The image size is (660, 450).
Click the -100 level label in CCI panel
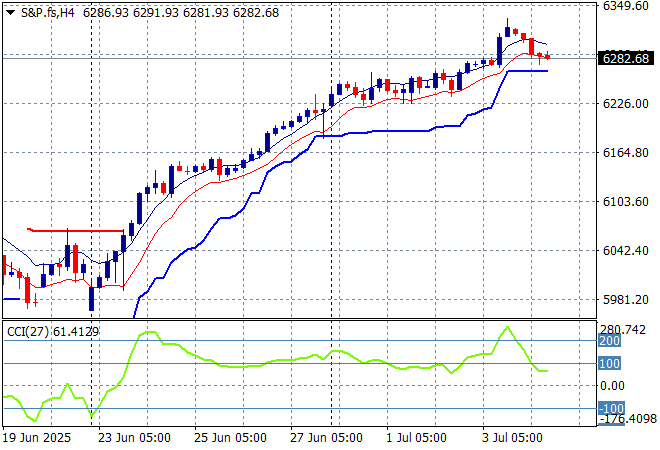(x=610, y=408)
